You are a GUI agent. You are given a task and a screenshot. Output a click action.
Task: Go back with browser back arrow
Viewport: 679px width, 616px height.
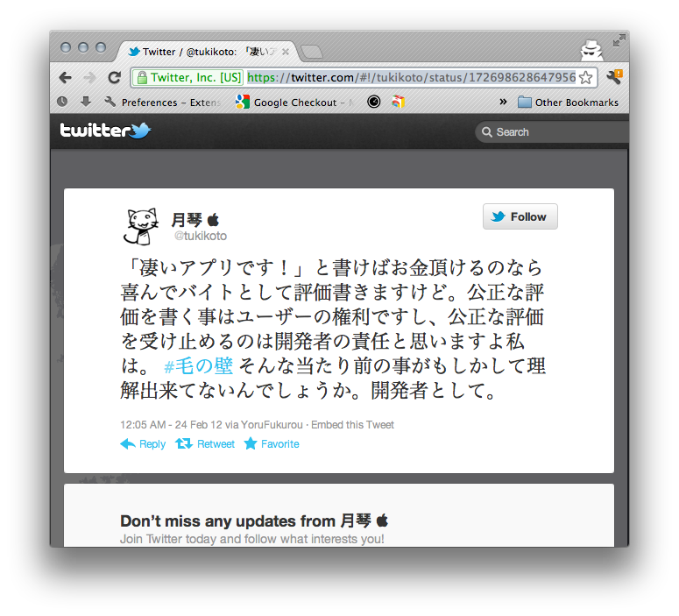pos(66,77)
